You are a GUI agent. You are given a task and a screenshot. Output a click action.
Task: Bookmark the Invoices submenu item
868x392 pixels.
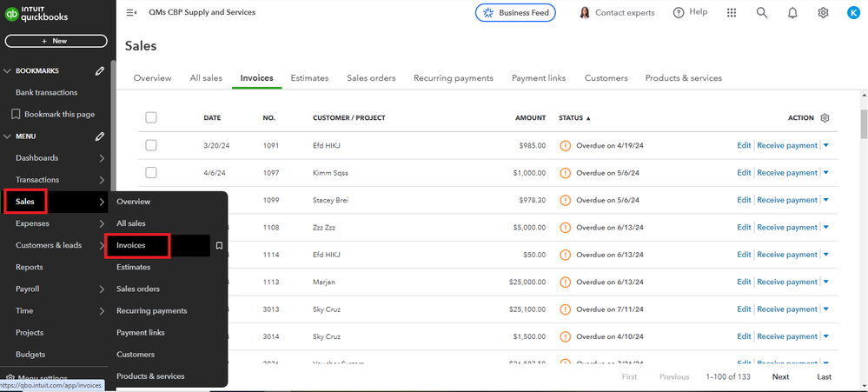[x=219, y=246]
